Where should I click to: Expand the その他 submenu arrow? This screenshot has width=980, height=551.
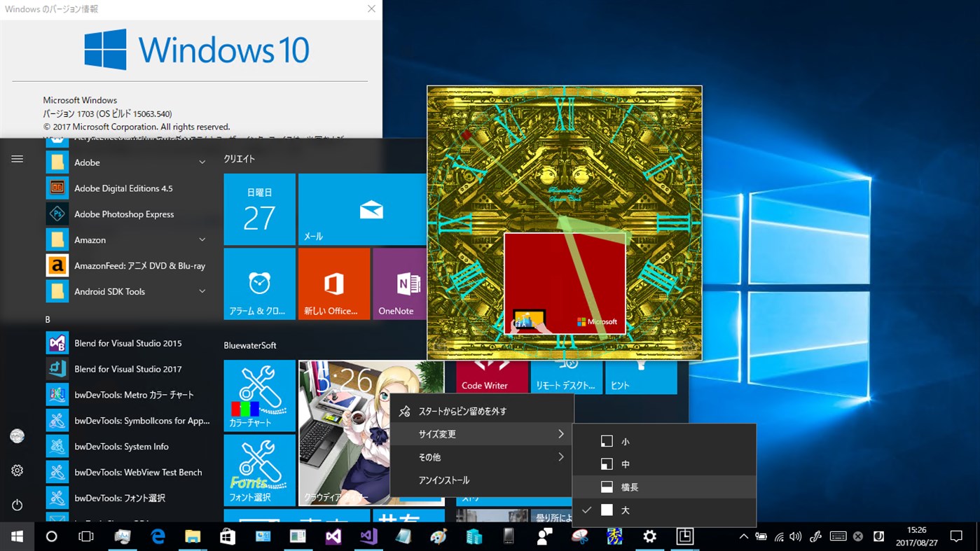tap(561, 457)
